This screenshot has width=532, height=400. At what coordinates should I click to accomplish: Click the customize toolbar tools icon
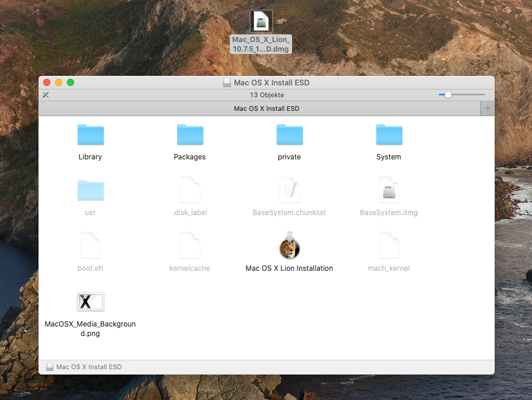(46, 95)
